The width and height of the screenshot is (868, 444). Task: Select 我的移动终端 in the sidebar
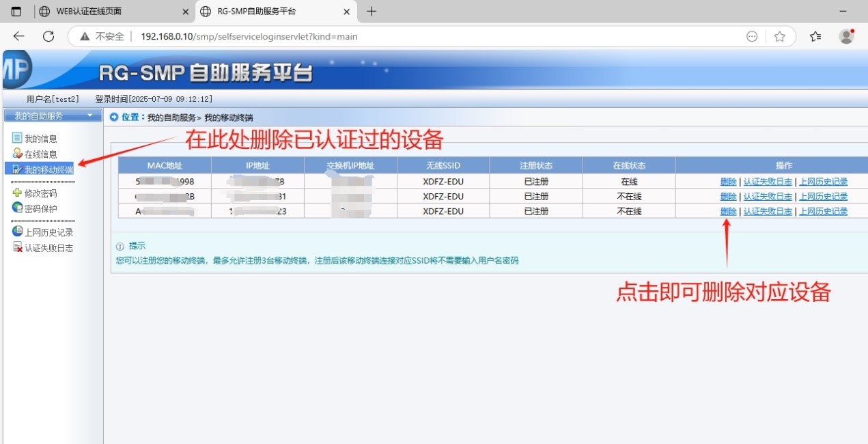click(x=48, y=169)
